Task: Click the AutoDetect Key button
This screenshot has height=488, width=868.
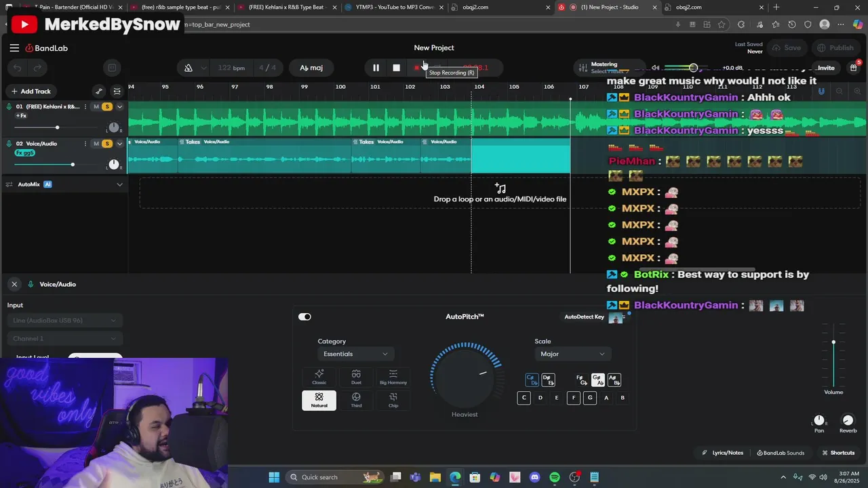Action: point(585,317)
